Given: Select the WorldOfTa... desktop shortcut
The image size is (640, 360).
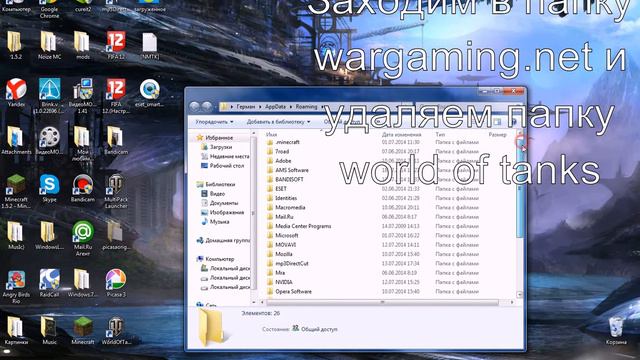Looking at the screenshot, I should pos(116,331).
